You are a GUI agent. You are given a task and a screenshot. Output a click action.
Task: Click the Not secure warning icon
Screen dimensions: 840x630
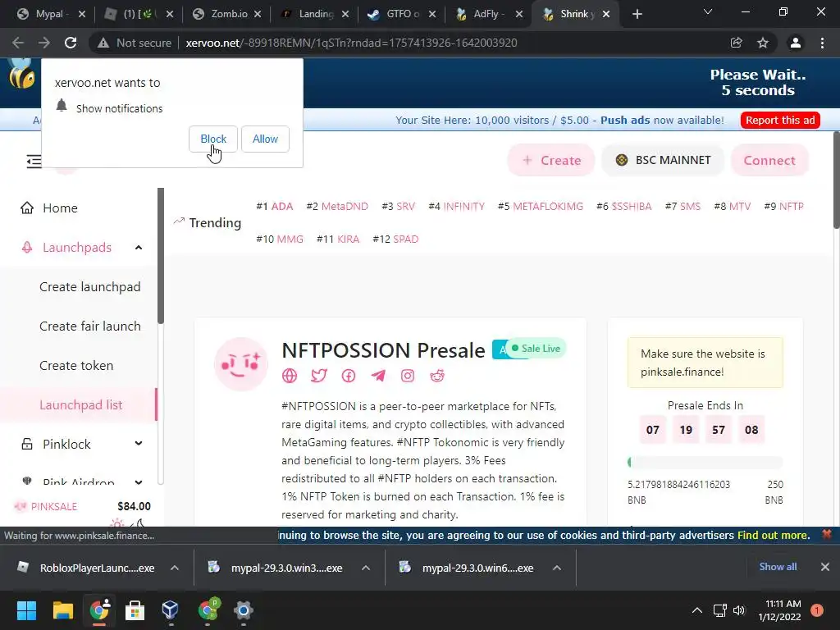pos(103,43)
